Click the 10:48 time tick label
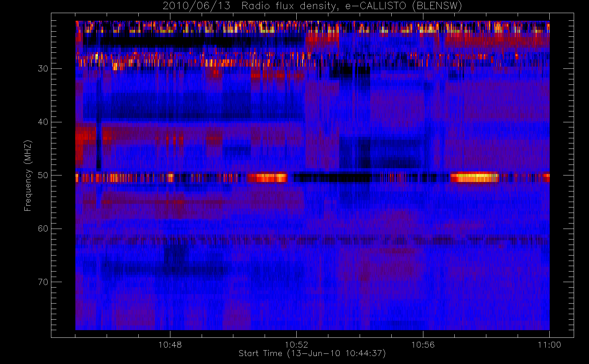The height and width of the screenshot is (364, 589). tap(170, 345)
